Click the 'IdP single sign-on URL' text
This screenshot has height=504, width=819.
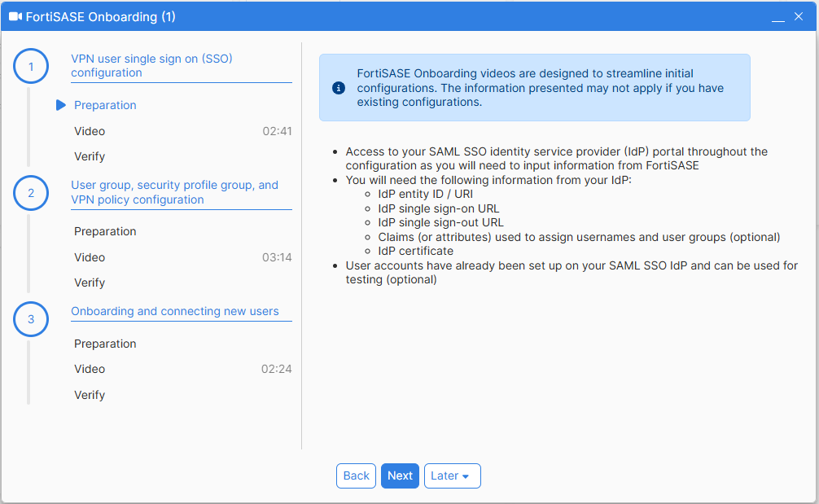pos(439,208)
